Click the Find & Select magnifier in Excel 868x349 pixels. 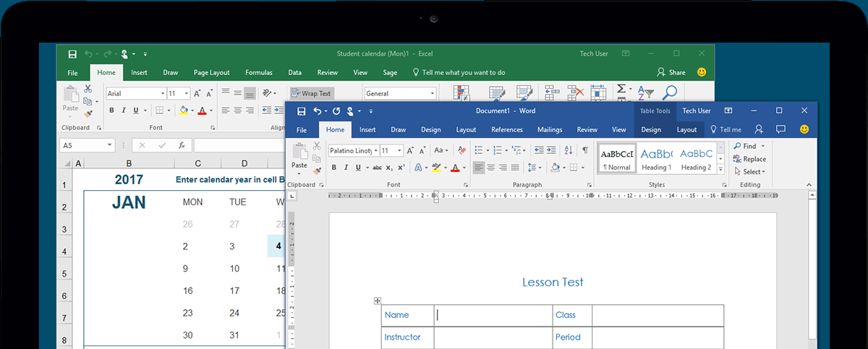[670, 92]
